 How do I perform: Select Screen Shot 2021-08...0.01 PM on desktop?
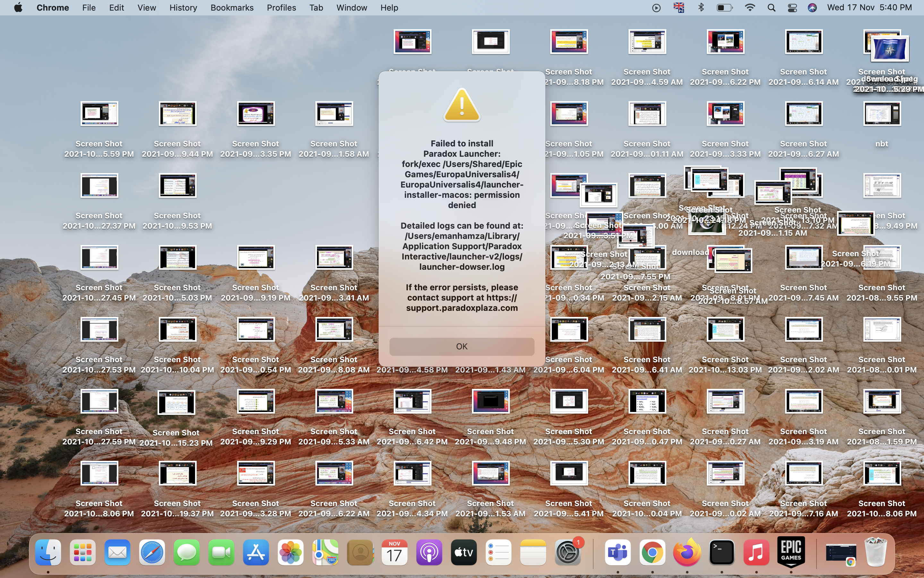(882, 329)
